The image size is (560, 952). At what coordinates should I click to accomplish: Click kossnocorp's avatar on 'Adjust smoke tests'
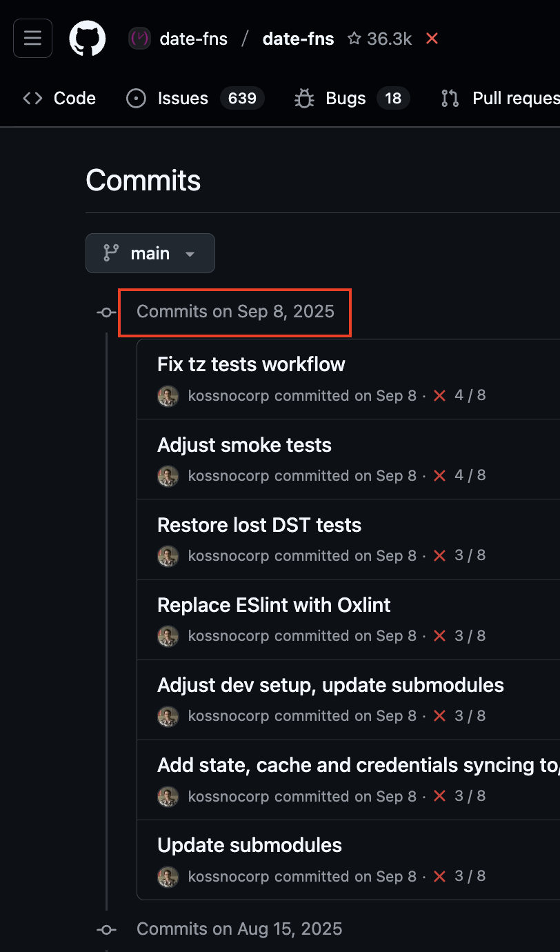point(168,476)
